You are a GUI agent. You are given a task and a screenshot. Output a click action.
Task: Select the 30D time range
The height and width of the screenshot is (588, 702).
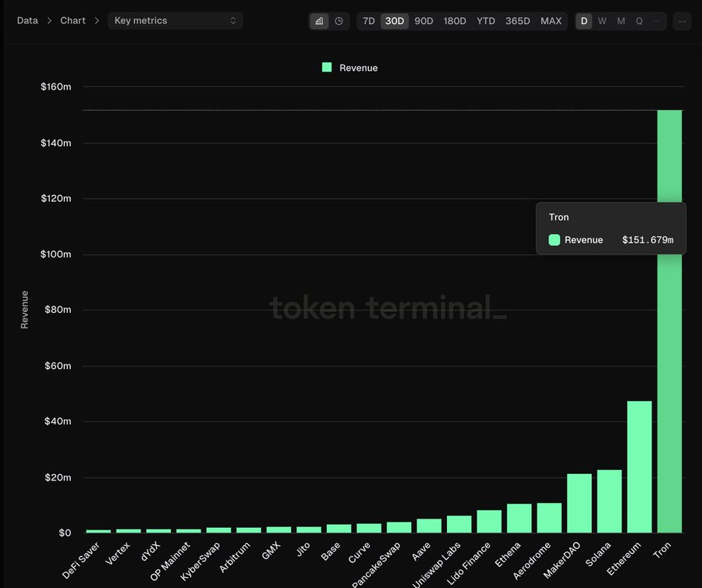coord(395,21)
